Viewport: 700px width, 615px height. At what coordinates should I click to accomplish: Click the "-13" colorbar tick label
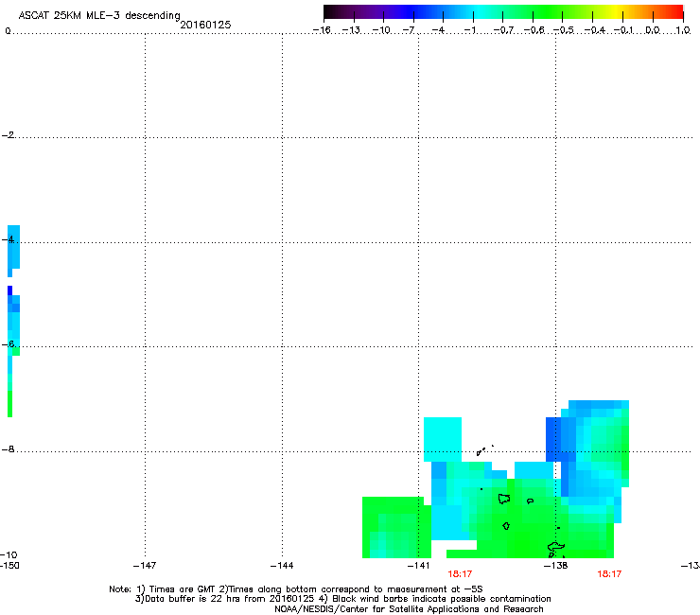coord(351,30)
